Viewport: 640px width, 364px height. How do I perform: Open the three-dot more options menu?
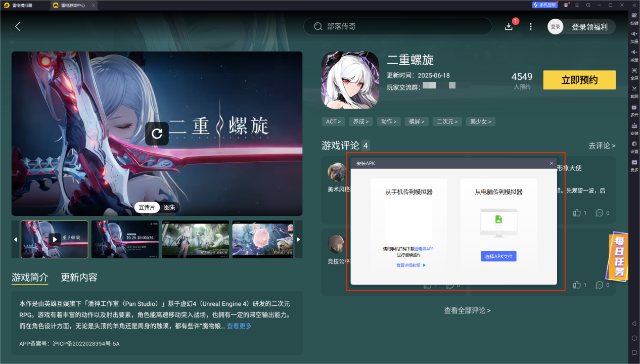click(530, 26)
